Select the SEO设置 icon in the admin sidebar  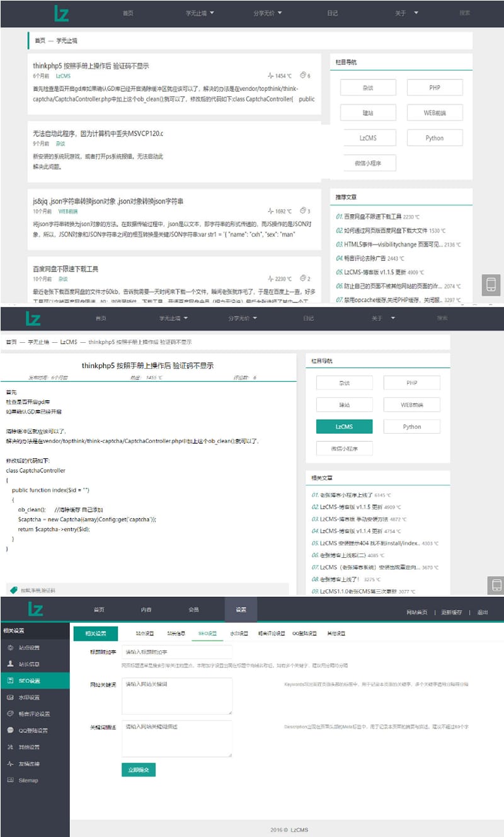(9, 679)
